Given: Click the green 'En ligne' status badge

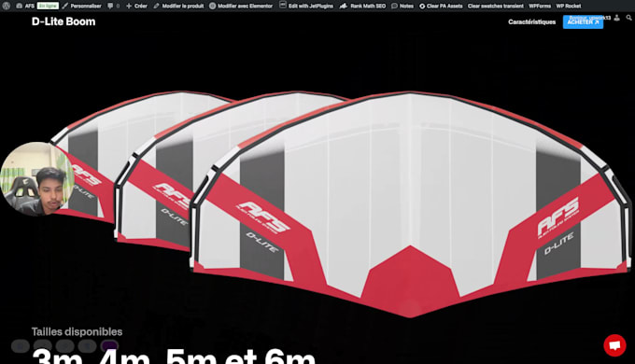Looking at the screenshot, I should (x=48, y=7).
